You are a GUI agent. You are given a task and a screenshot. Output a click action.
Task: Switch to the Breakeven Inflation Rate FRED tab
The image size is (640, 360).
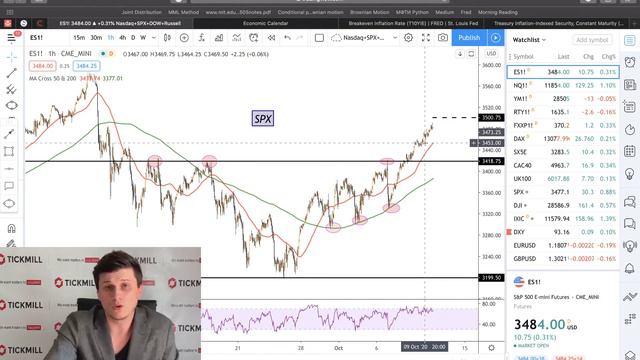pos(413,23)
